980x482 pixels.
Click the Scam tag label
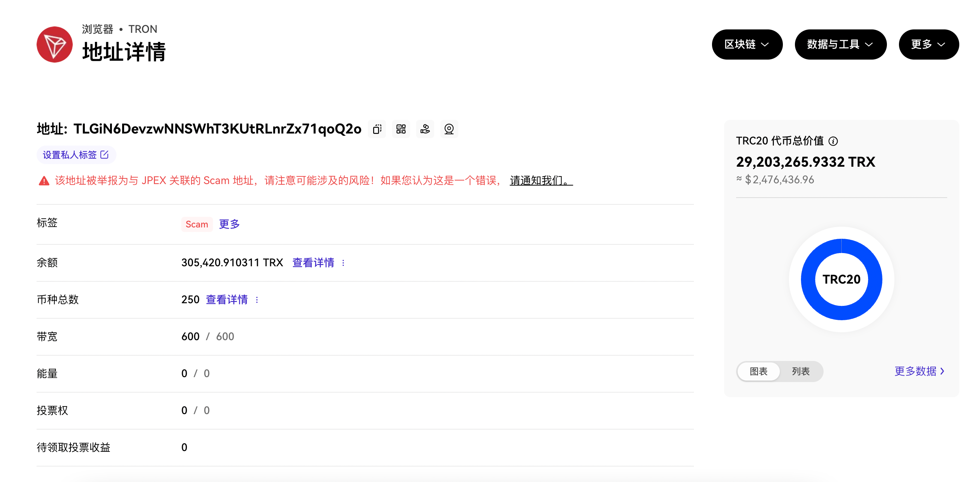(x=197, y=224)
